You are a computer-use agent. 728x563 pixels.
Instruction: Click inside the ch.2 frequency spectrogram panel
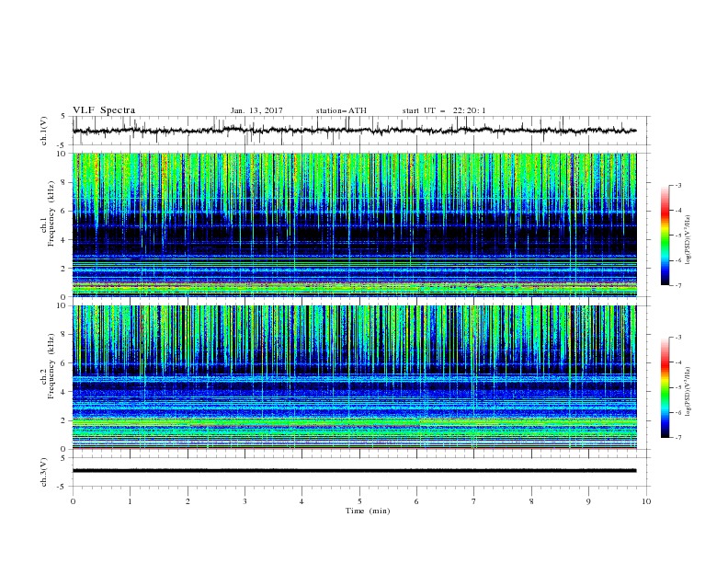tap(354, 377)
